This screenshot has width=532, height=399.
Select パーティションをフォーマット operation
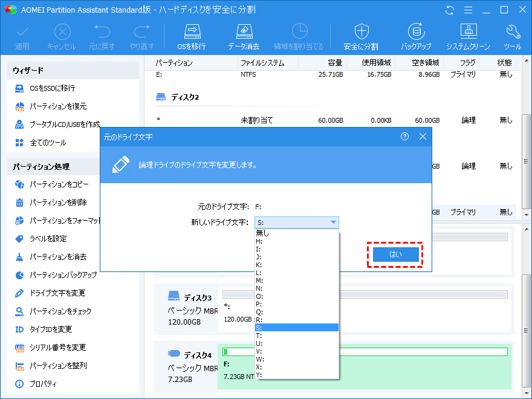coord(57,221)
